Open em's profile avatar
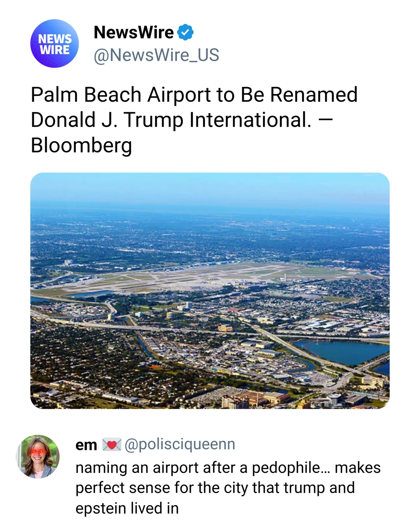This screenshot has height=525, width=420. 38,457
